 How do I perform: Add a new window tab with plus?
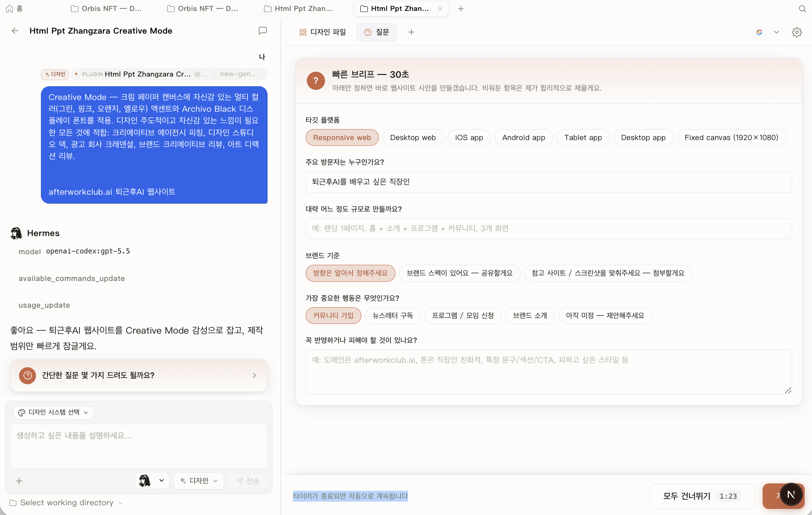(461, 9)
